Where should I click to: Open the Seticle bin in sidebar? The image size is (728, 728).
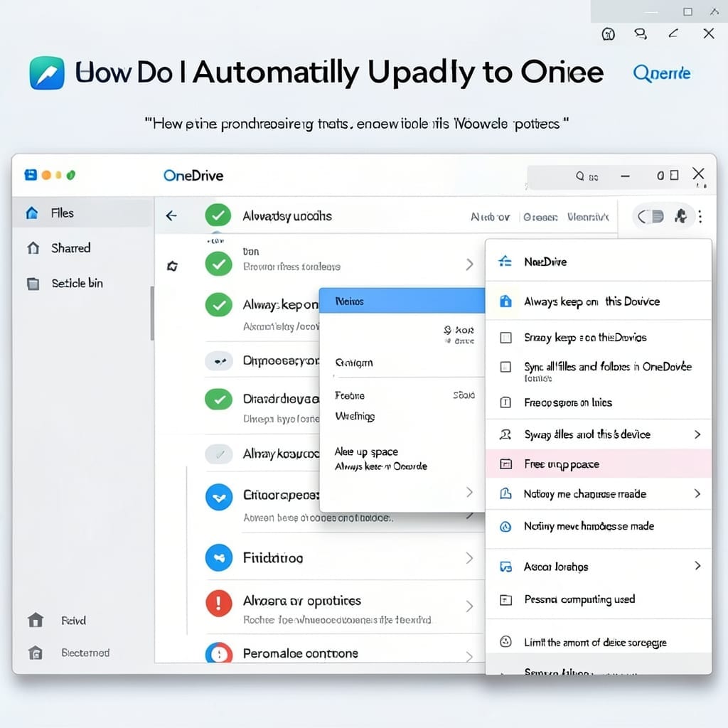tap(77, 283)
